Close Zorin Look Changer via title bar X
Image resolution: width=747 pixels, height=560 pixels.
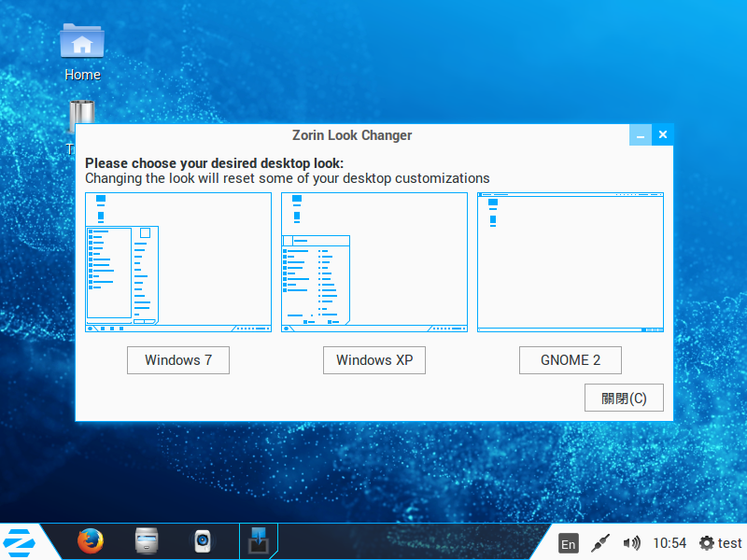point(662,135)
